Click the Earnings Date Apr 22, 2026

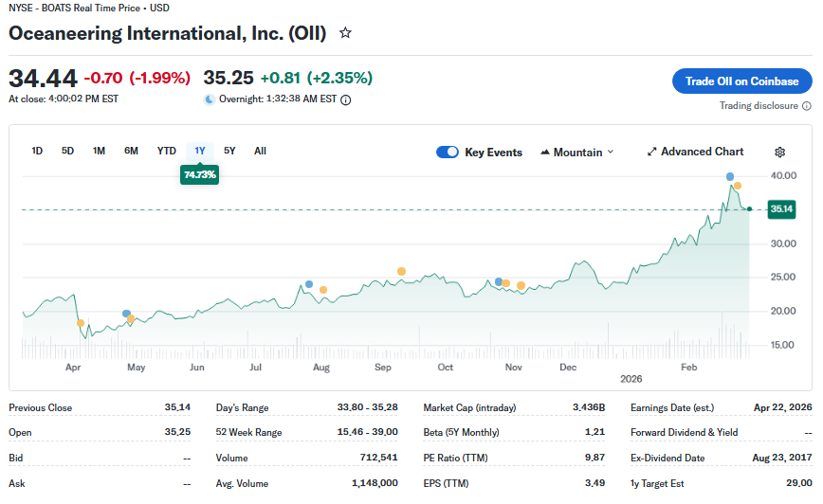(782, 407)
